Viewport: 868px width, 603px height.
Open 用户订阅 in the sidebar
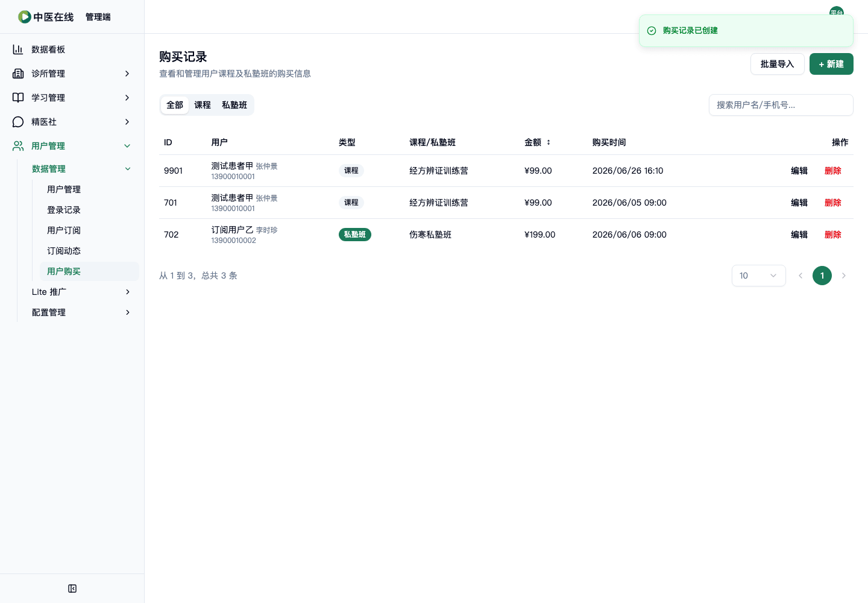coord(89,230)
